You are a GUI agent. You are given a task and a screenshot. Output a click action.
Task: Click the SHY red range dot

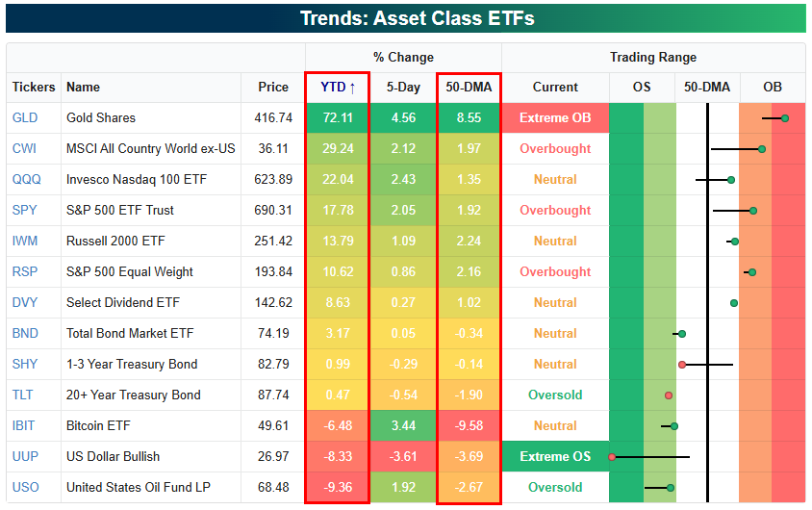tap(682, 364)
